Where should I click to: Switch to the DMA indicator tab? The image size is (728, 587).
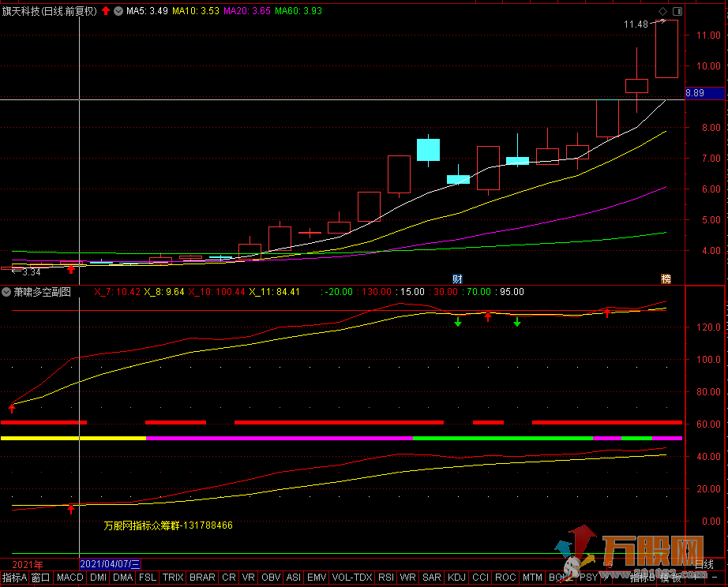pyautogui.click(x=122, y=578)
